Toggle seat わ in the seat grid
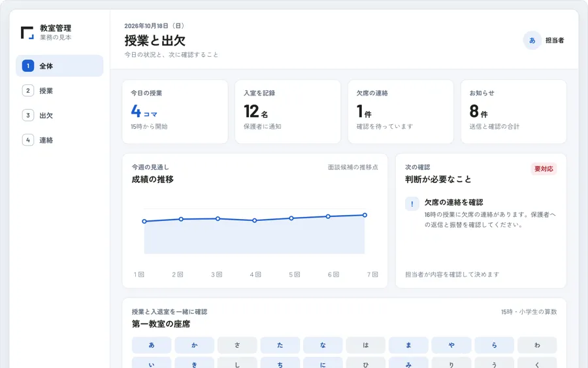The width and height of the screenshot is (588, 368). (537, 345)
